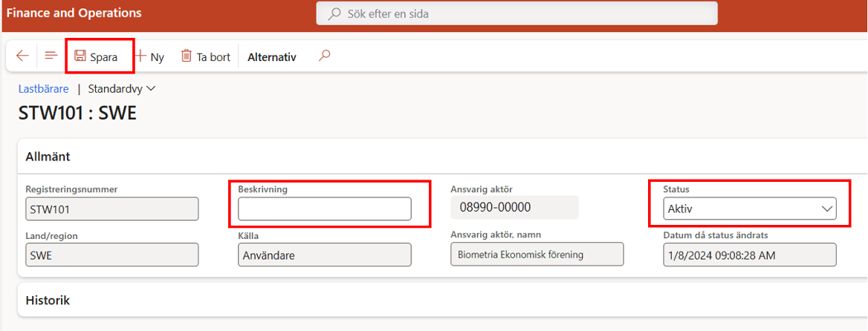Click the Biometria Ekonomisk förening name field

click(x=537, y=255)
